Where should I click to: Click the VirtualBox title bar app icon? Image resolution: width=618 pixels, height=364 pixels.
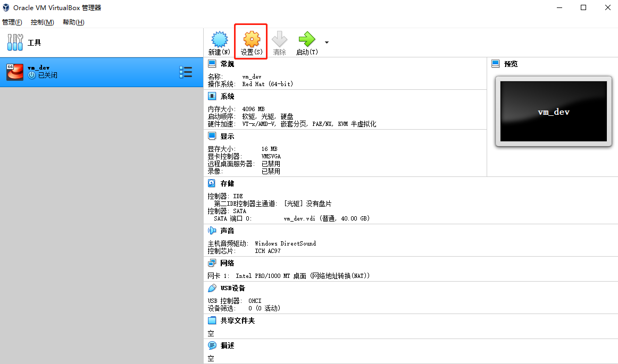(x=6, y=7)
